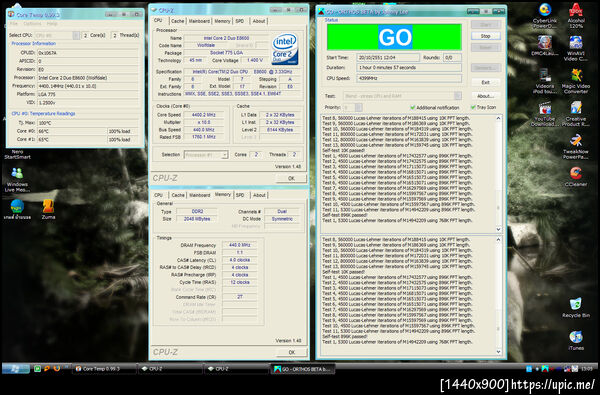
Task: Open SPD tab in upper CPU-Z window
Action: [240, 21]
